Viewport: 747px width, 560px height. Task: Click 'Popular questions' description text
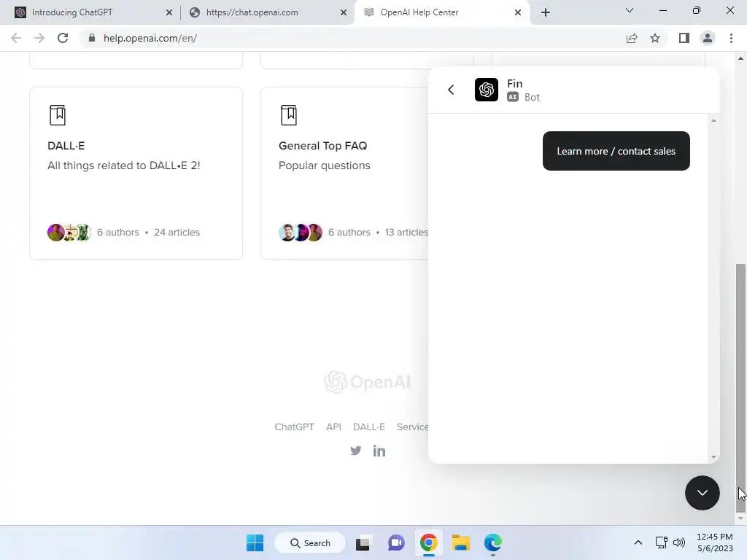click(x=325, y=166)
